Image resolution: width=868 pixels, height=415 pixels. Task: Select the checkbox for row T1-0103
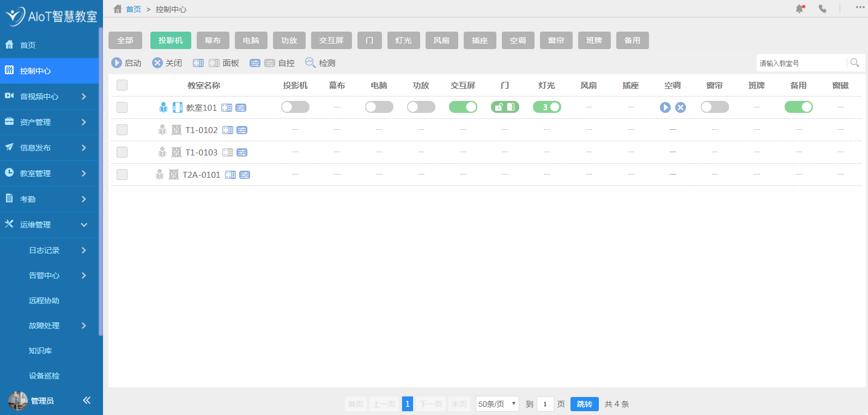coord(122,152)
